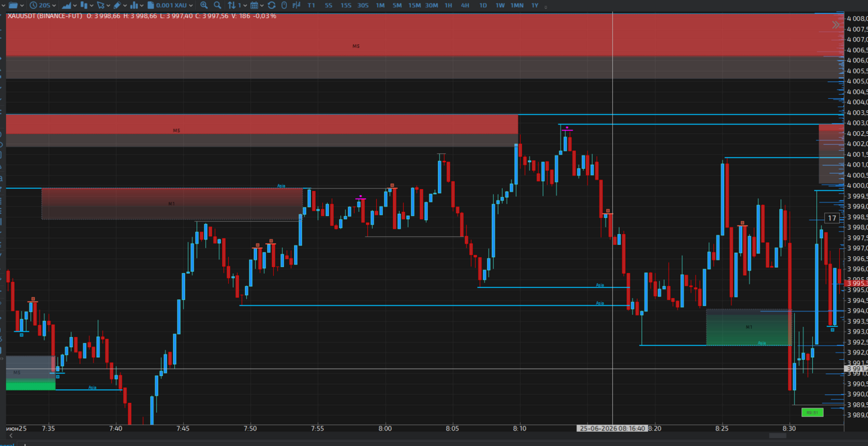
Task: Switch to the 5M timeframe
Action: pyautogui.click(x=397, y=5)
